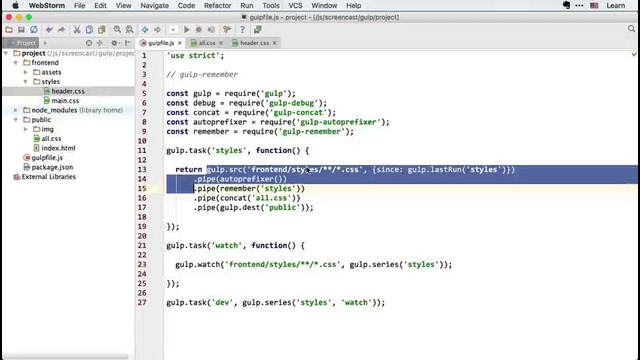Open Find with the magnifier icon
Screen dimensions: 640x360
click(117, 29)
